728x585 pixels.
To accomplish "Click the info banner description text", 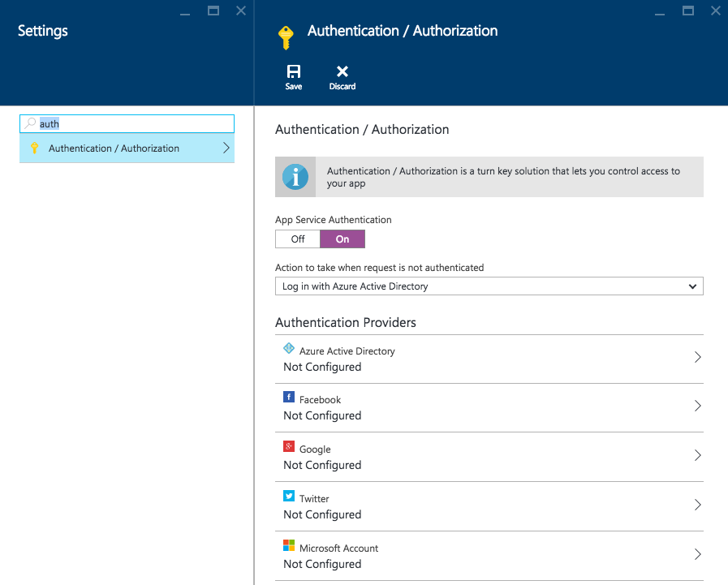I will click(503, 177).
